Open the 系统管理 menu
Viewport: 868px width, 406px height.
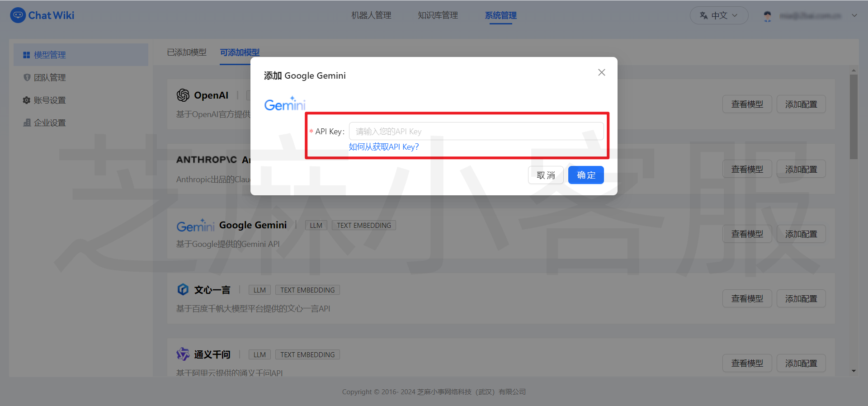point(500,15)
